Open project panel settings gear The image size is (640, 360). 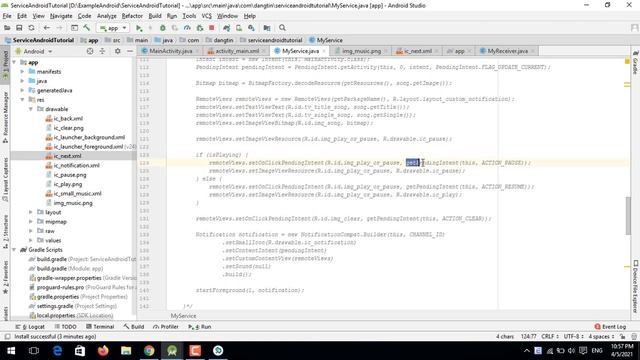pyautogui.click(x=118, y=51)
